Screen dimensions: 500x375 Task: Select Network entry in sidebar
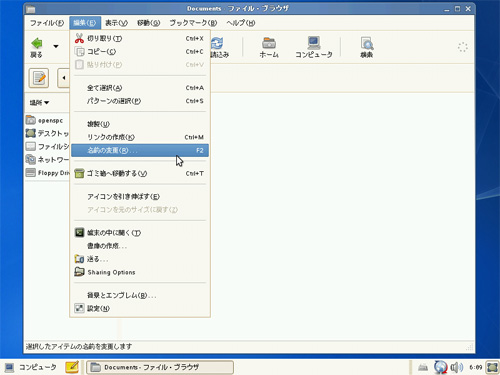47,160
